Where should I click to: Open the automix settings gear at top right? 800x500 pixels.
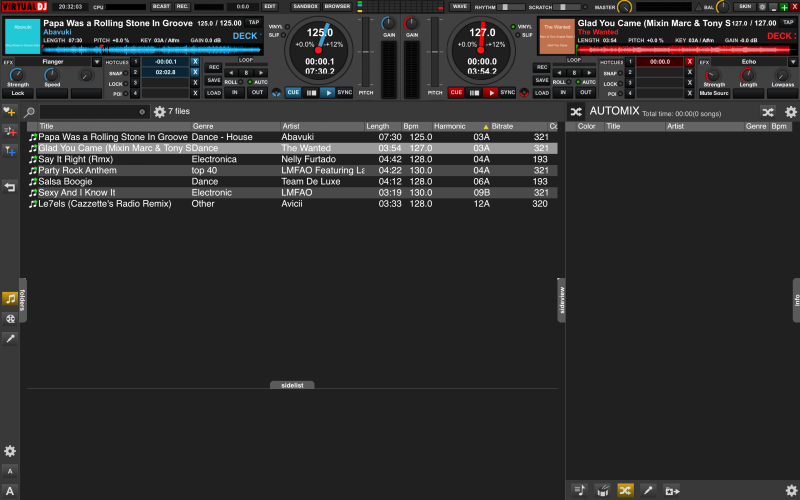(790, 112)
